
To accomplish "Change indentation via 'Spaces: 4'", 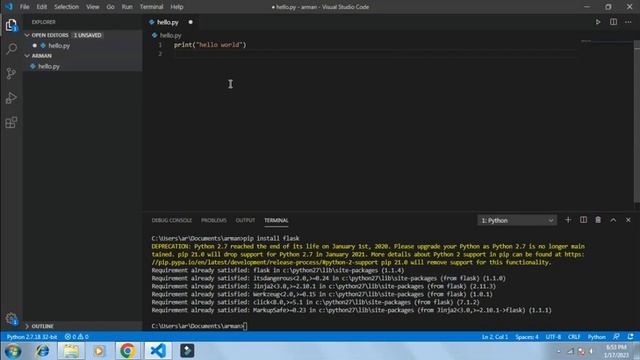I will point(527,337).
